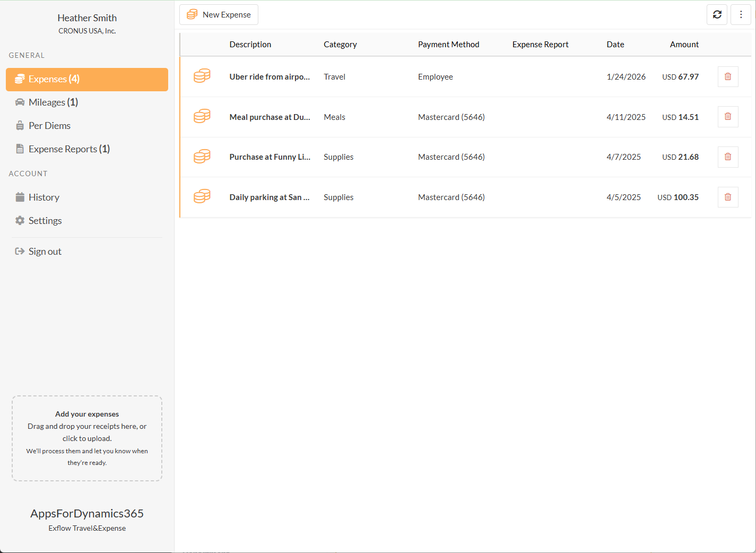
Task: Click the coins icon of Uber ride row
Action: [202, 76]
